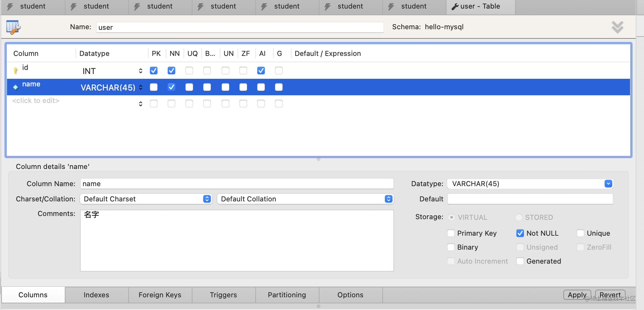
Task: Open datatype stepper for empty new row
Action: [x=141, y=104]
